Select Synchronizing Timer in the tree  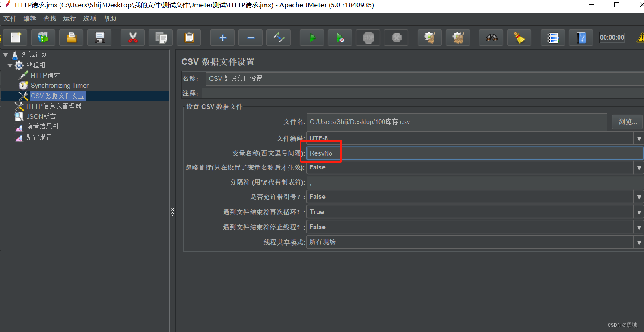(x=59, y=86)
